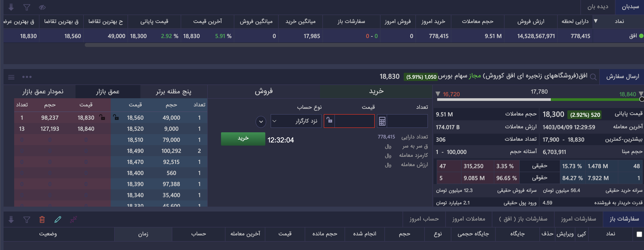Toggle the price lock icon in the price field
The image size is (644, 250).
[x=330, y=120]
